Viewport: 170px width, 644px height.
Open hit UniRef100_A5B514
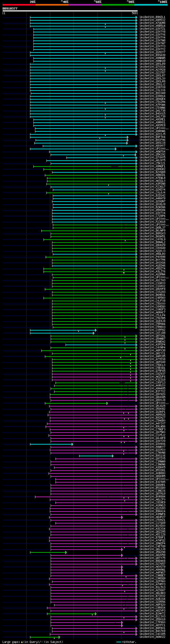coord(152,26)
